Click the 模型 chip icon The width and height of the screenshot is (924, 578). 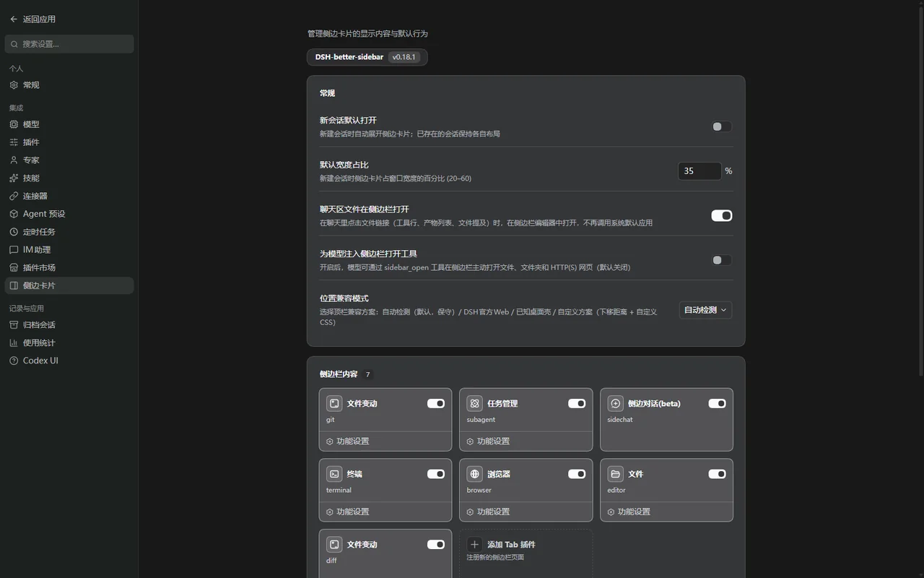point(14,124)
